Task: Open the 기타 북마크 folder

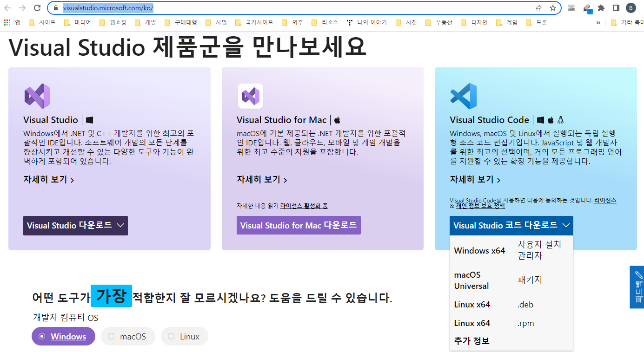Action: pos(626,22)
